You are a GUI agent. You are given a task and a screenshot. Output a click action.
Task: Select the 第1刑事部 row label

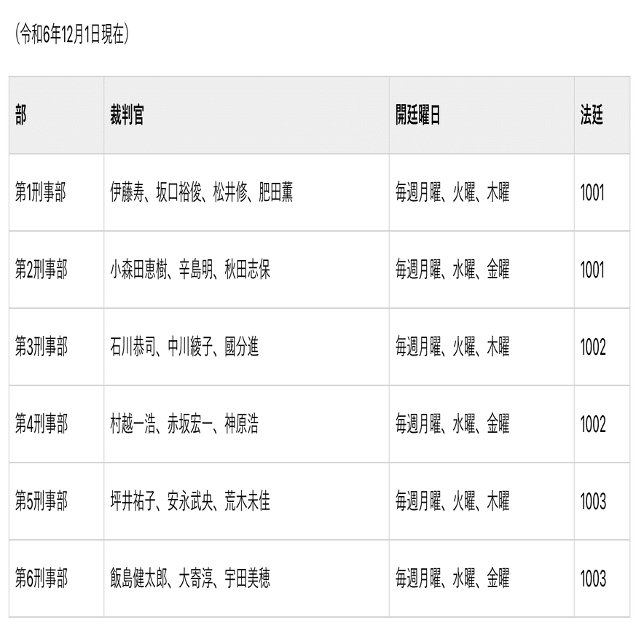pos(42,193)
